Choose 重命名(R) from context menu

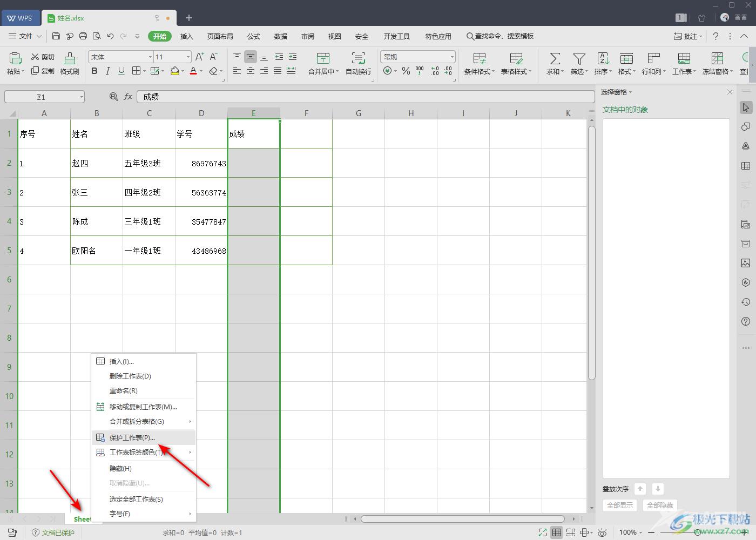(x=144, y=390)
